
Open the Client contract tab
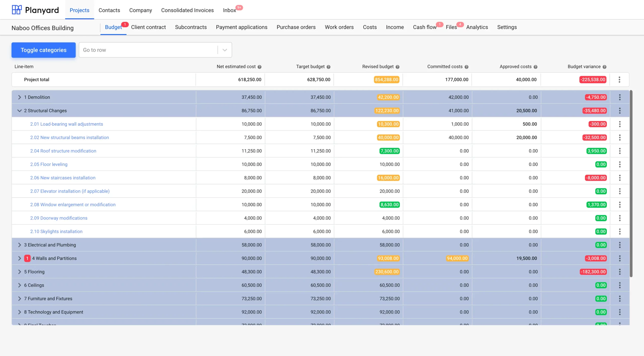coord(148,27)
